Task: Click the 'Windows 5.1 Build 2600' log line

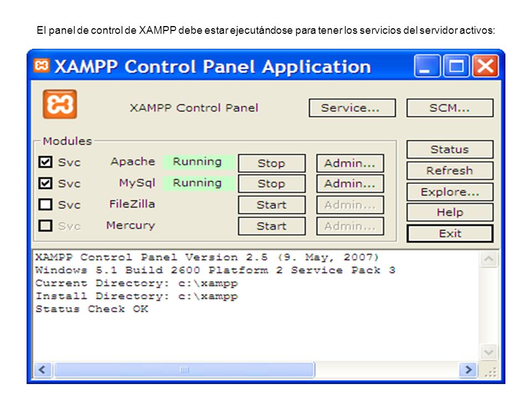Action: coord(216,270)
